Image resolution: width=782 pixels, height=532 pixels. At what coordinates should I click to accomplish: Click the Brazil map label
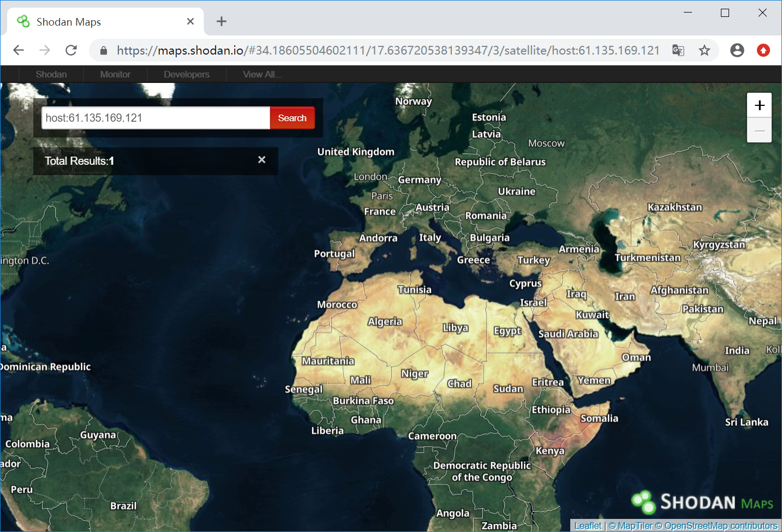[x=123, y=506]
